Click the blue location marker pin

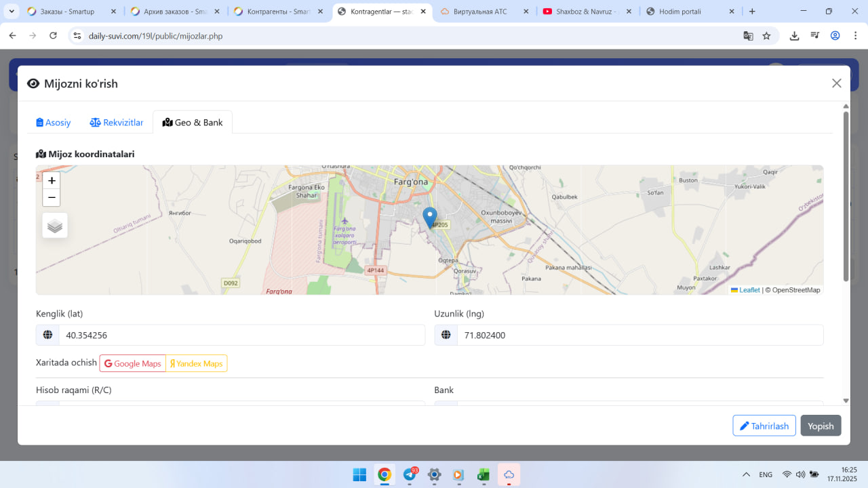(430, 218)
